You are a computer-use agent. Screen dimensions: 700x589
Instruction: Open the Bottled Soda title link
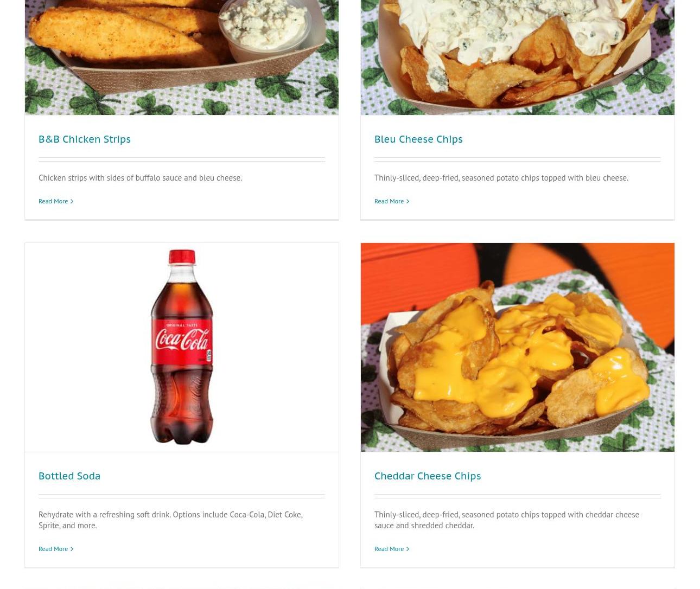click(69, 476)
